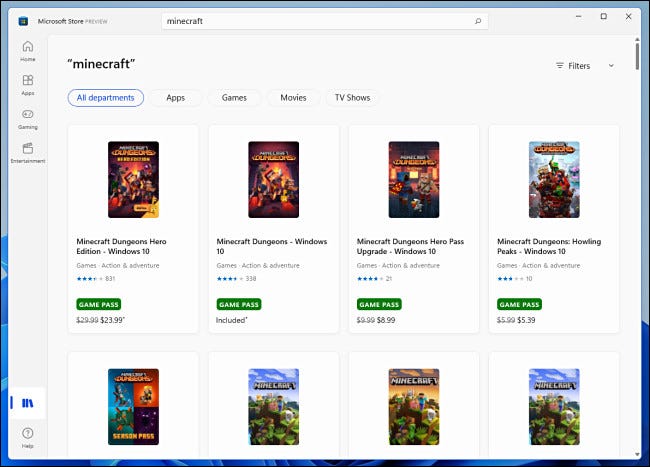Go to Apps in the sidebar
This screenshot has height=467, width=650.
point(27,82)
